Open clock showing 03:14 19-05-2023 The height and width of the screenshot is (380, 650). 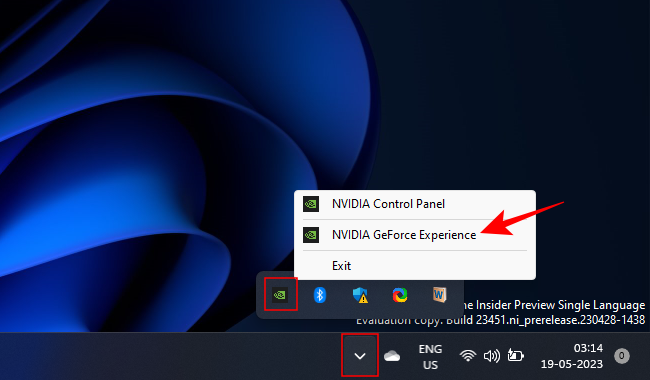pyautogui.click(x=572, y=356)
